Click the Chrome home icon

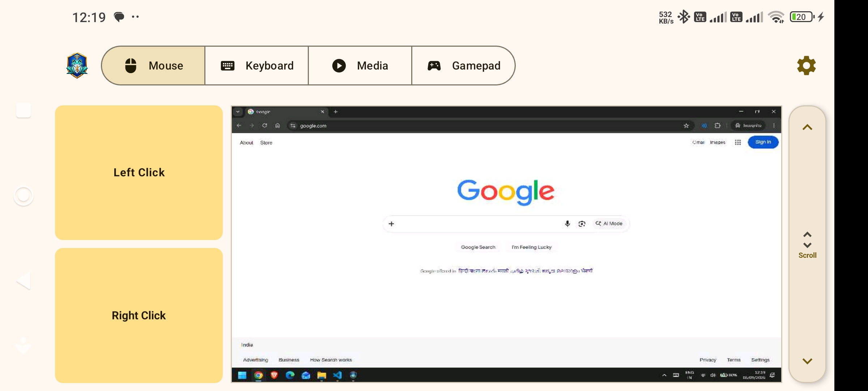(278, 126)
